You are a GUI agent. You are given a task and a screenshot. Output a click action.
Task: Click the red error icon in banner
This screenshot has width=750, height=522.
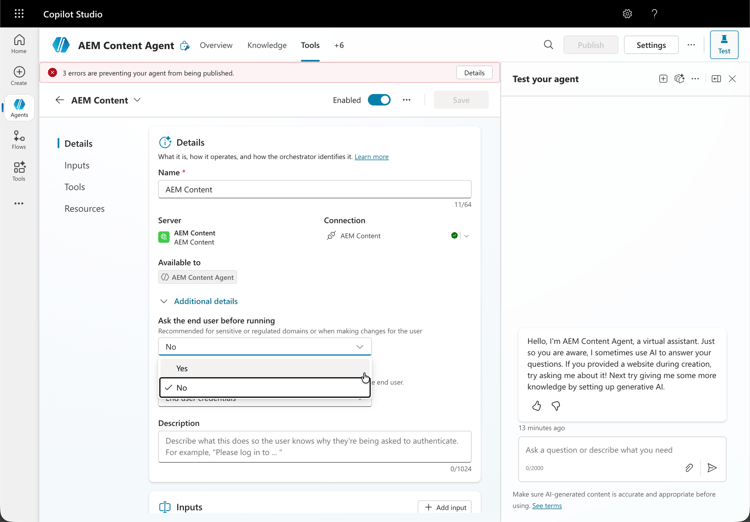tap(53, 73)
